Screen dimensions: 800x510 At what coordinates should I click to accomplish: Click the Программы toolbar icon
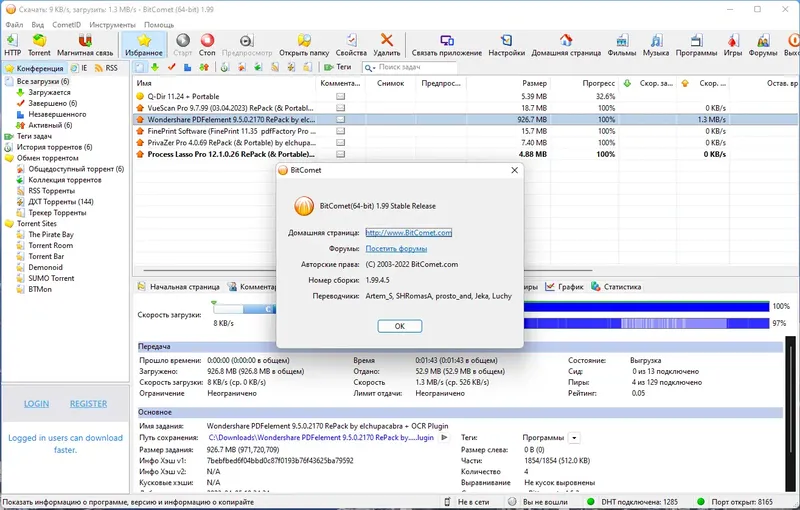coord(696,40)
